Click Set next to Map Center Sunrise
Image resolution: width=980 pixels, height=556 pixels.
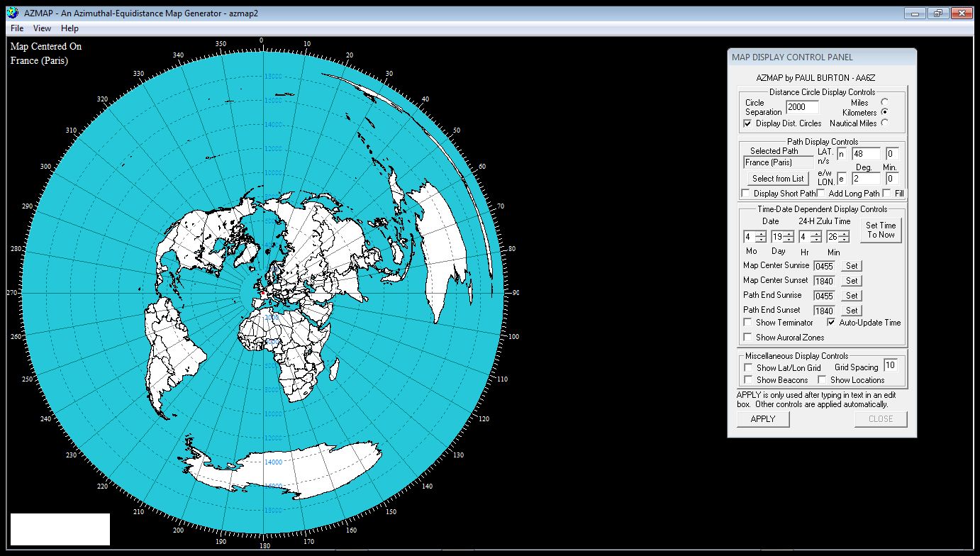(x=850, y=265)
